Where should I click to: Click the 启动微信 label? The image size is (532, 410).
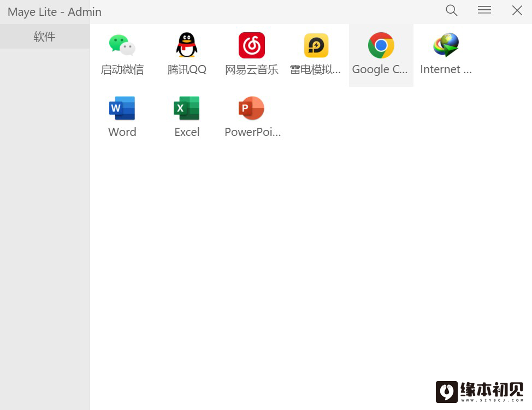(x=122, y=69)
